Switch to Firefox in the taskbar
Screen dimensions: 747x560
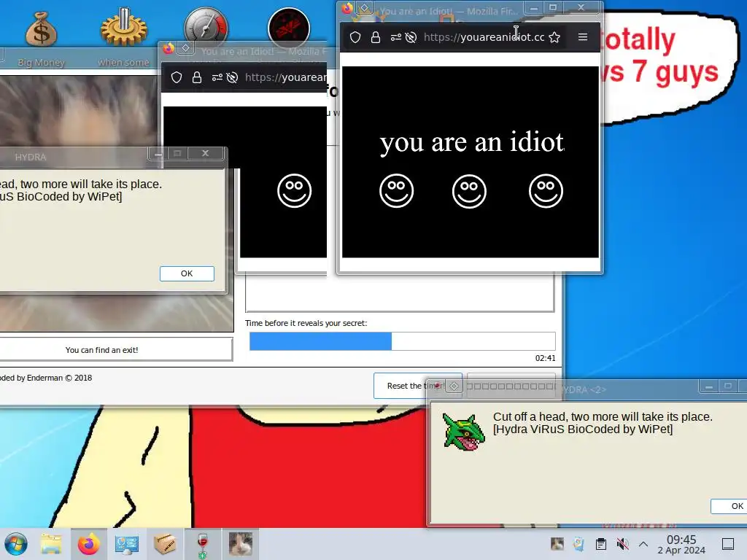tap(89, 544)
